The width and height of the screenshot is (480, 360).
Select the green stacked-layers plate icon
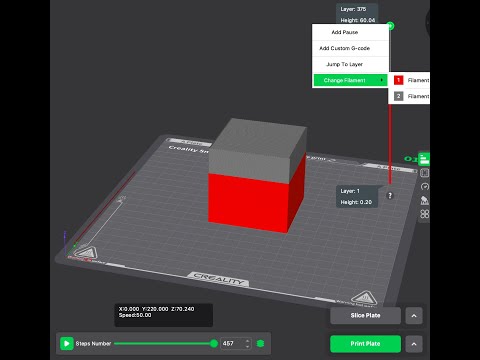tap(424, 159)
